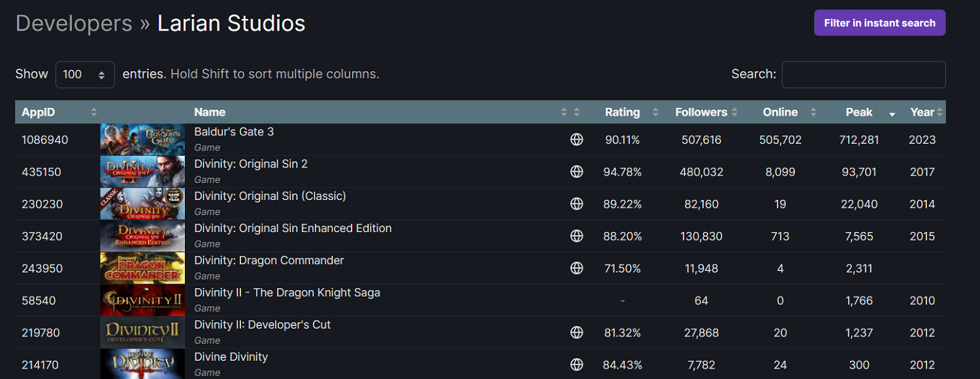The width and height of the screenshot is (980, 379).
Task: Click the Dragon Commander cover thumbnail
Action: tap(142, 268)
